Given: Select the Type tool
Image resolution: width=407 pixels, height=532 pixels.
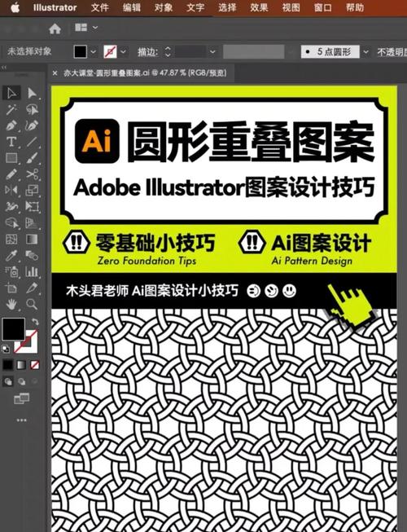Looking at the screenshot, I should [11, 142].
